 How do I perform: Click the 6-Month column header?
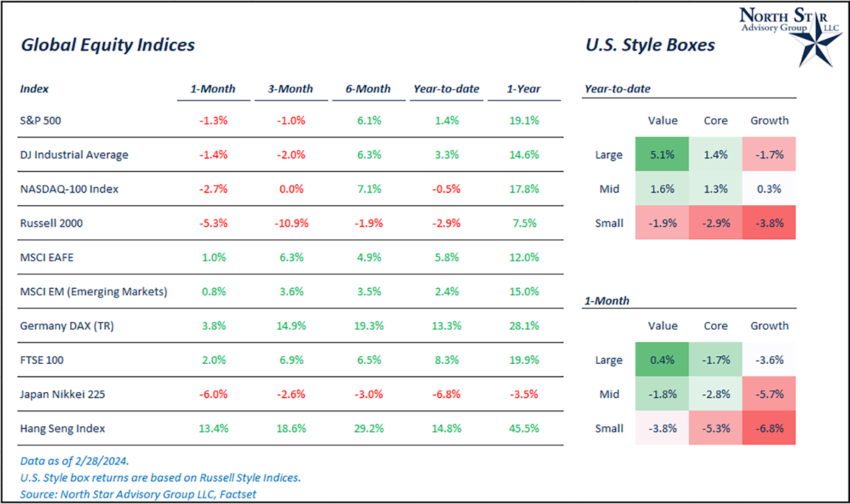click(368, 89)
